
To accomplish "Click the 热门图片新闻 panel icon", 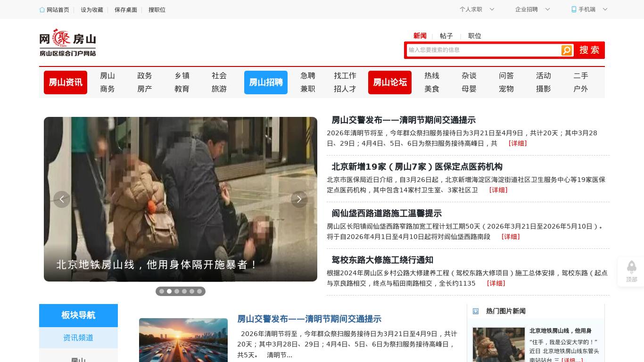I will click(476, 311).
